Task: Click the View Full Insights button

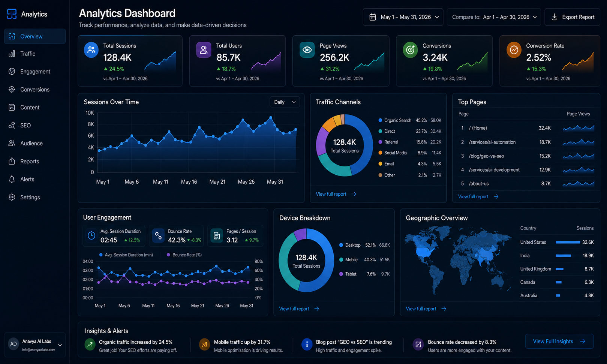Action: click(x=559, y=342)
